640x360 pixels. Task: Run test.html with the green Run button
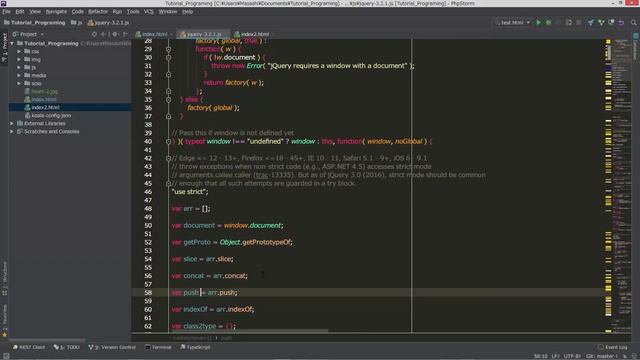[538, 22]
